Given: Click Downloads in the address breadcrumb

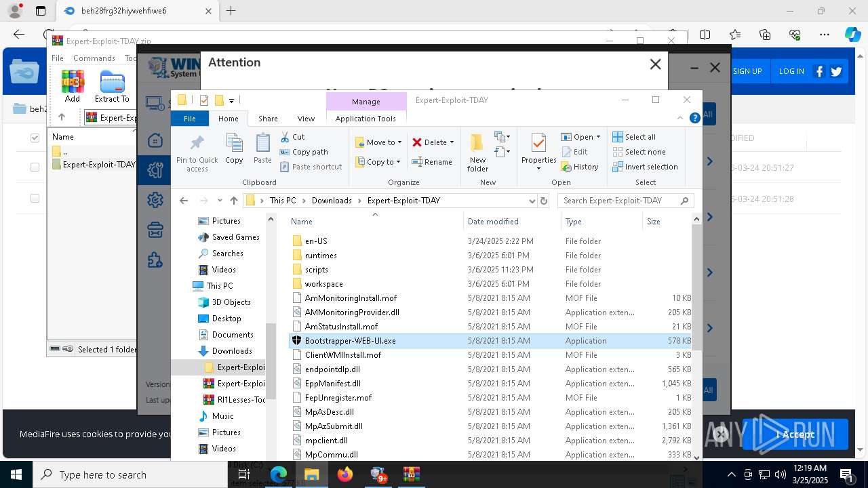Looking at the screenshot, I should (332, 201).
